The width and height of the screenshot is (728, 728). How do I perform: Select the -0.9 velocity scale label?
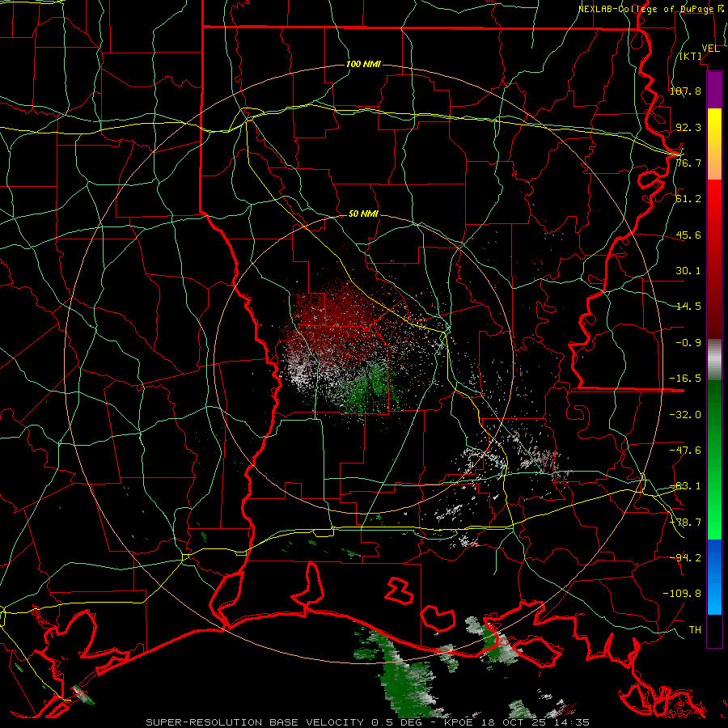click(688, 343)
